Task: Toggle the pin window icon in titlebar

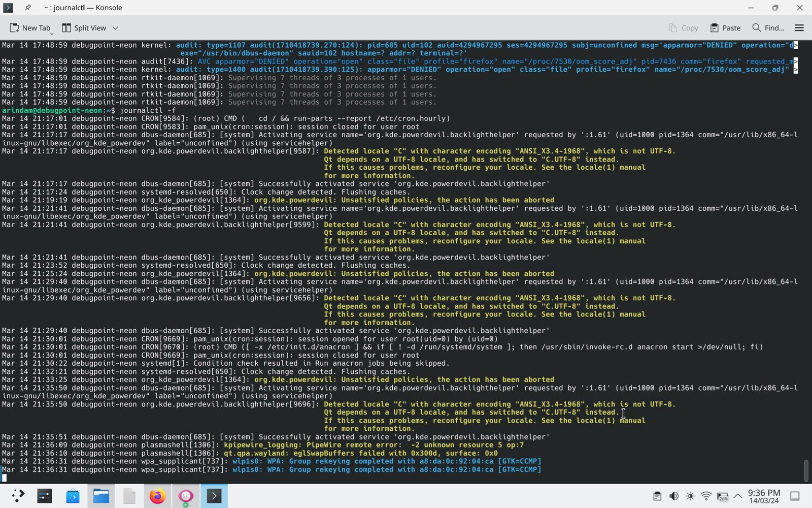Action: coord(28,8)
